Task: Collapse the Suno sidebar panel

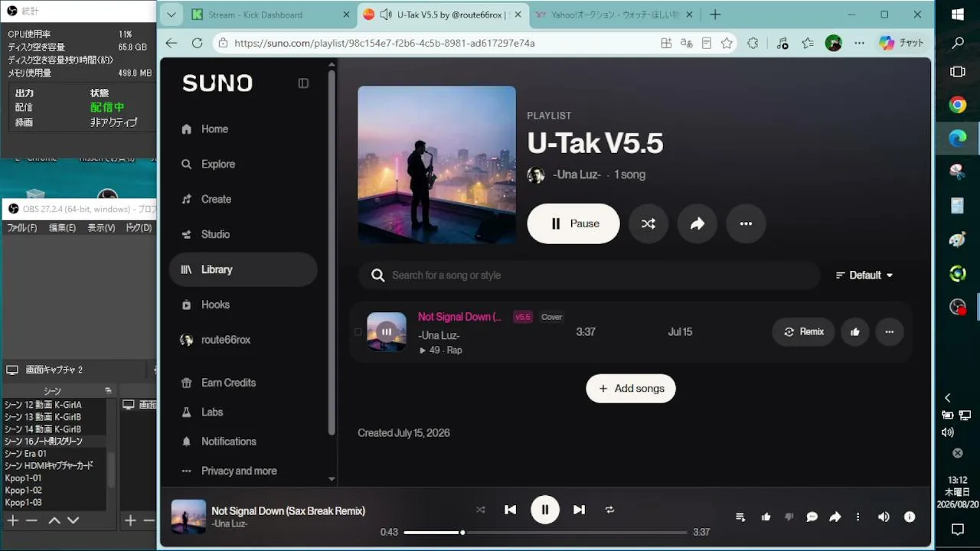Action: pos(303,83)
